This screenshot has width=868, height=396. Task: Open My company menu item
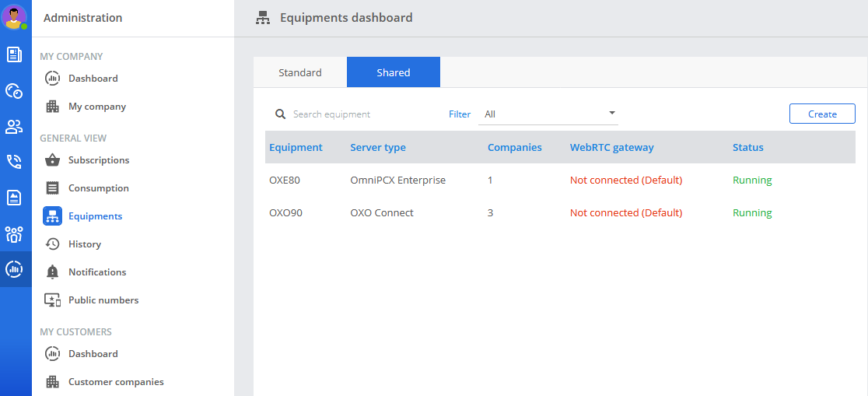(97, 107)
